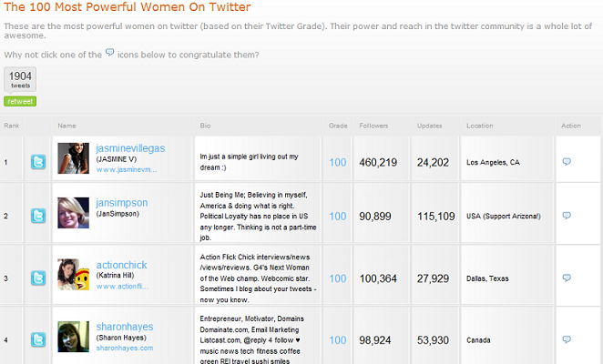
Task: Open grade 100 link for jansimpson
Action: 338,217
